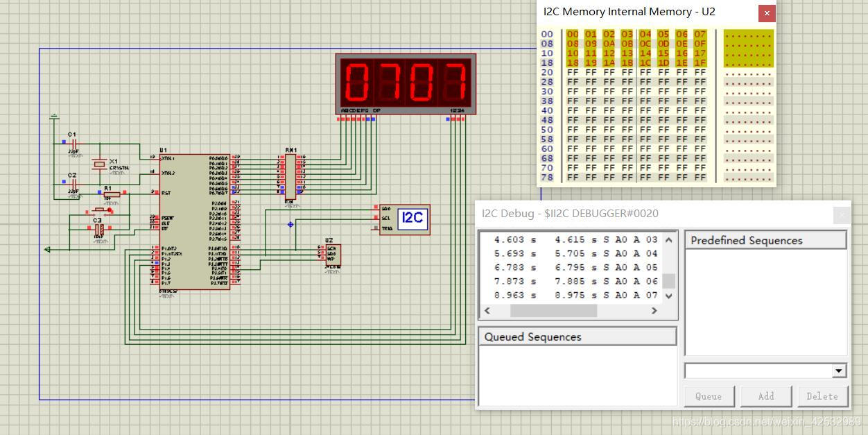This screenshot has height=435, width=868.
Task: Select the U2 EEPROM memory chip
Action: pyautogui.click(x=332, y=254)
